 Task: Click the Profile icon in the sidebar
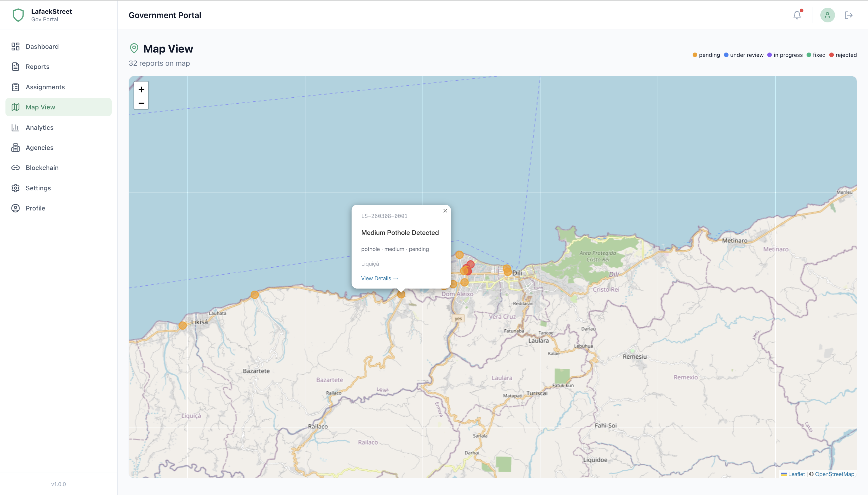point(15,208)
